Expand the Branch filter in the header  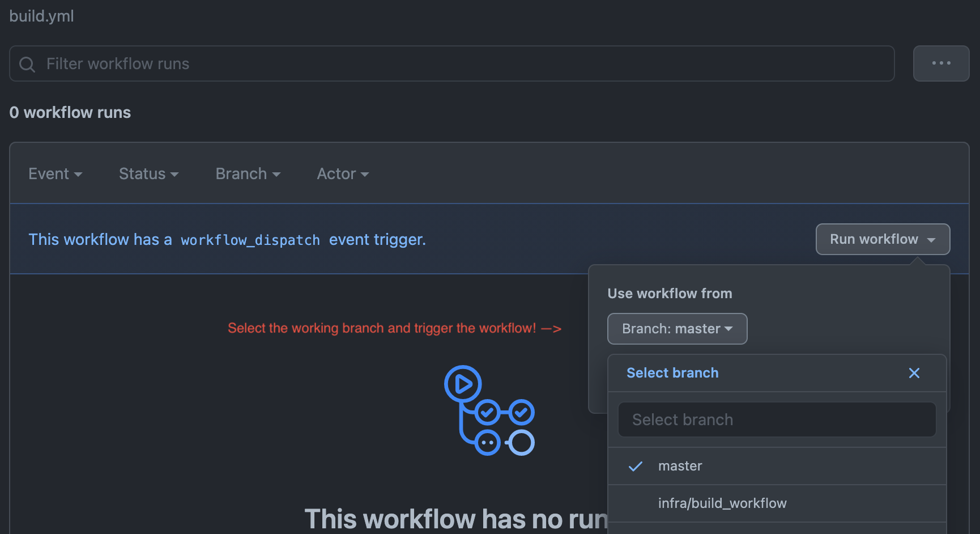(248, 174)
